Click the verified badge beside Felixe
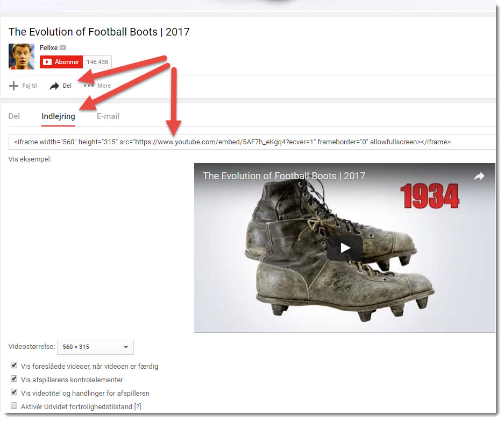The height and width of the screenshot is (421, 504). (63, 47)
